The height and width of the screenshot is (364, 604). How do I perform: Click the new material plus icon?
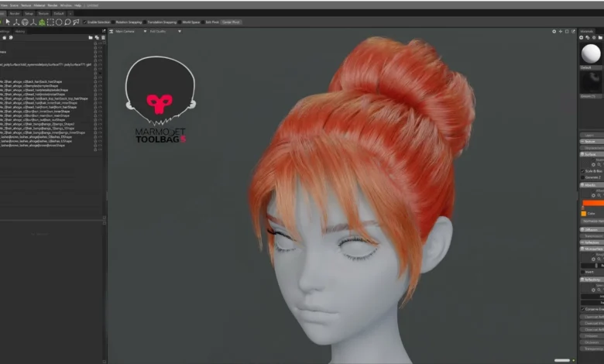coord(582,37)
